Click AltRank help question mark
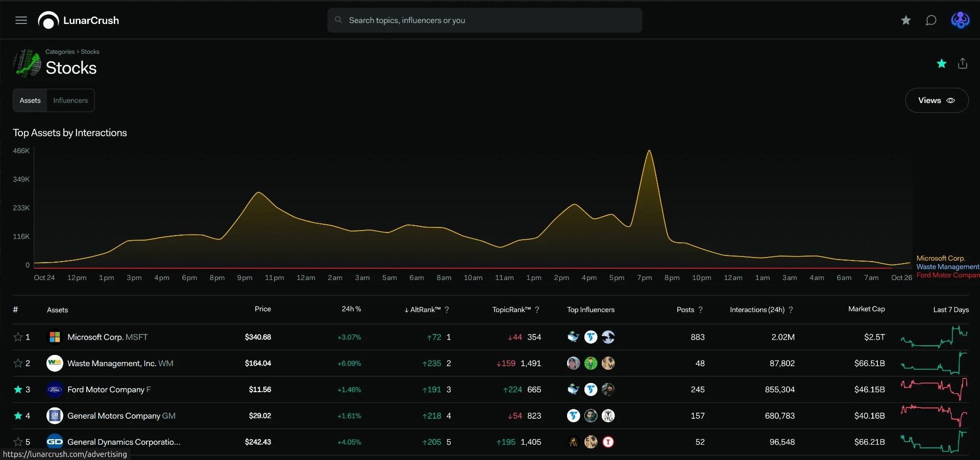 pyautogui.click(x=447, y=310)
